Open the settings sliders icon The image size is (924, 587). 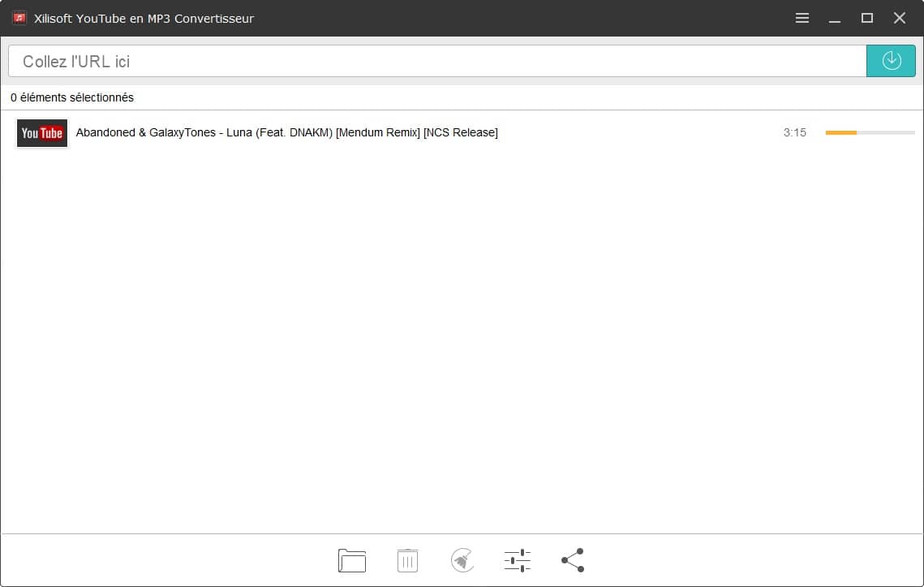518,560
